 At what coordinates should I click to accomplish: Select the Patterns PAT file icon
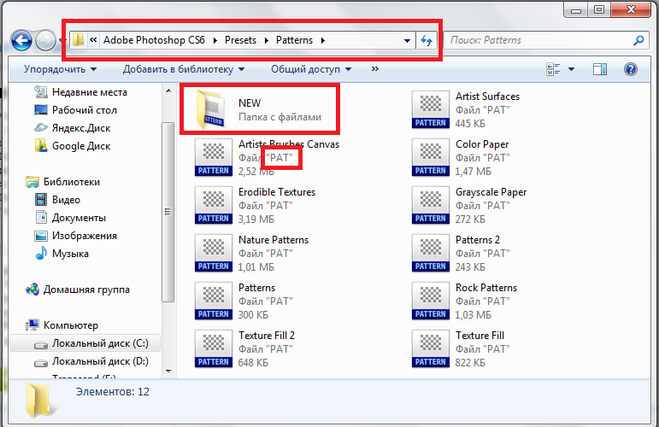coord(214,301)
